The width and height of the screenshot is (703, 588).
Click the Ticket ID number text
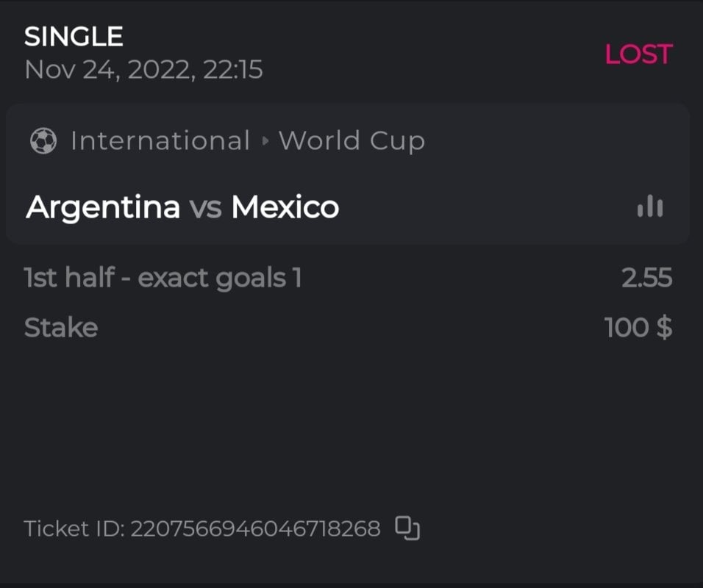[255, 528]
